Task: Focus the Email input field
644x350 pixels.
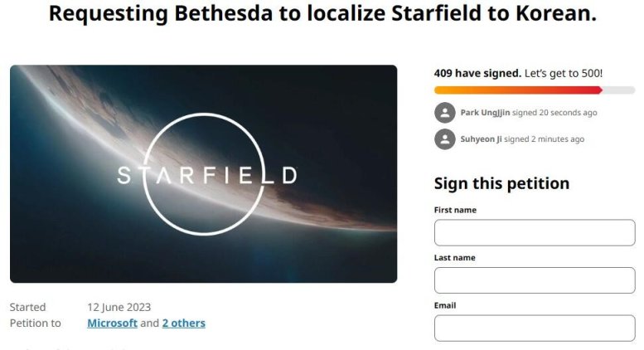Action: coord(534,328)
